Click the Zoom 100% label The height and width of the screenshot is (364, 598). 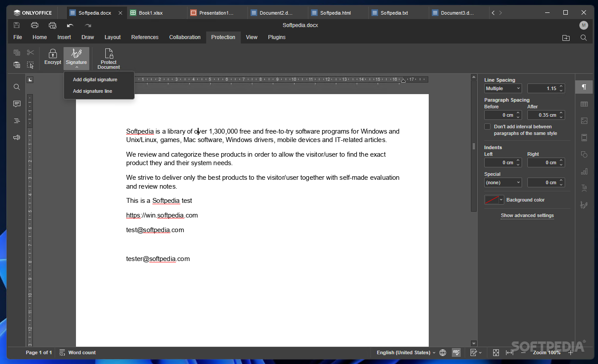click(547, 352)
